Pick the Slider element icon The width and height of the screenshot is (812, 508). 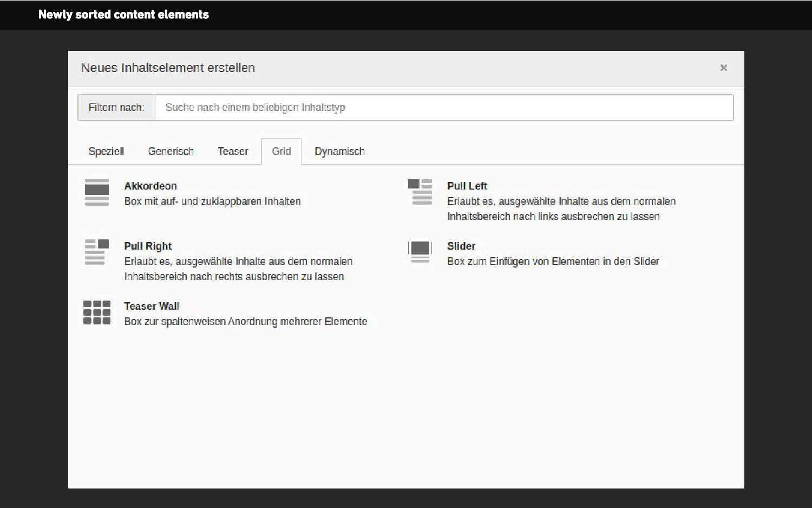pyautogui.click(x=420, y=251)
